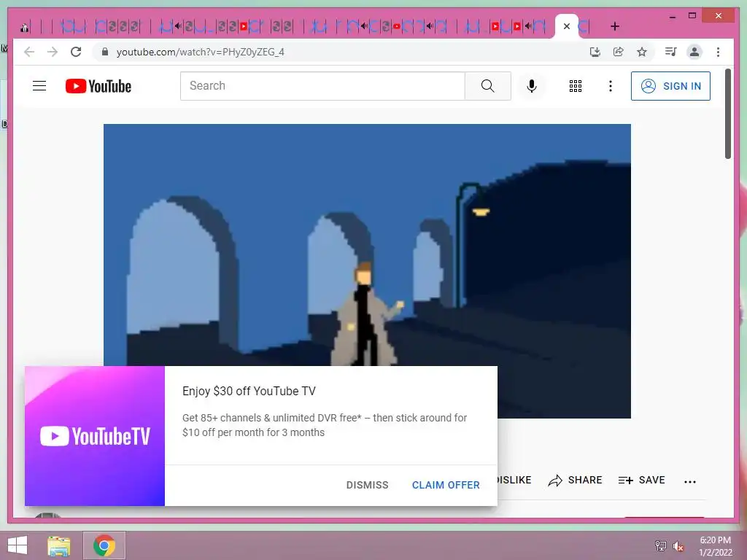Open a new tab with plus button
The width and height of the screenshot is (747, 560).
point(614,26)
